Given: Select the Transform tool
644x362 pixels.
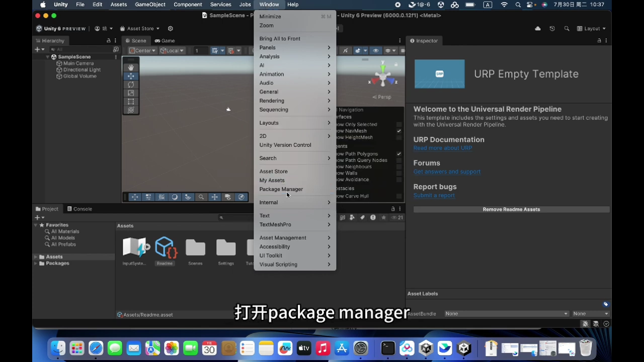Looking at the screenshot, I should (131, 110).
